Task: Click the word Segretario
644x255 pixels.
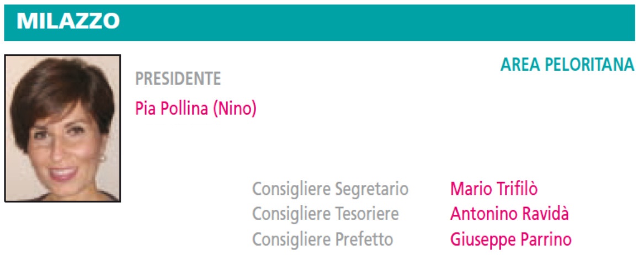Action: pos(372,190)
